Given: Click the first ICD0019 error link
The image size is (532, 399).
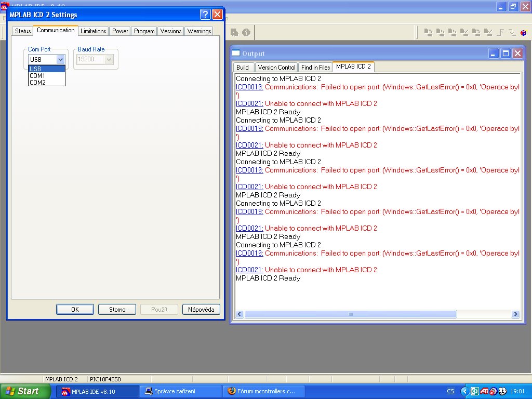Looking at the screenshot, I should coord(249,87).
